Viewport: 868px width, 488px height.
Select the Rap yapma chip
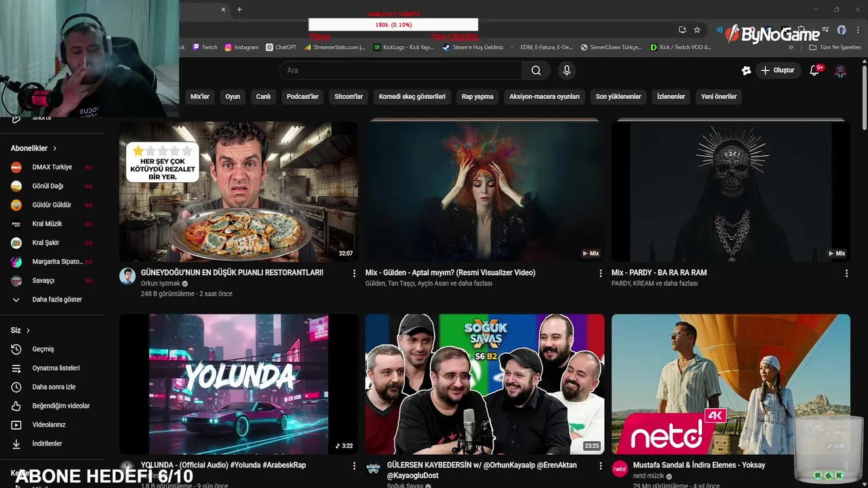point(477,97)
